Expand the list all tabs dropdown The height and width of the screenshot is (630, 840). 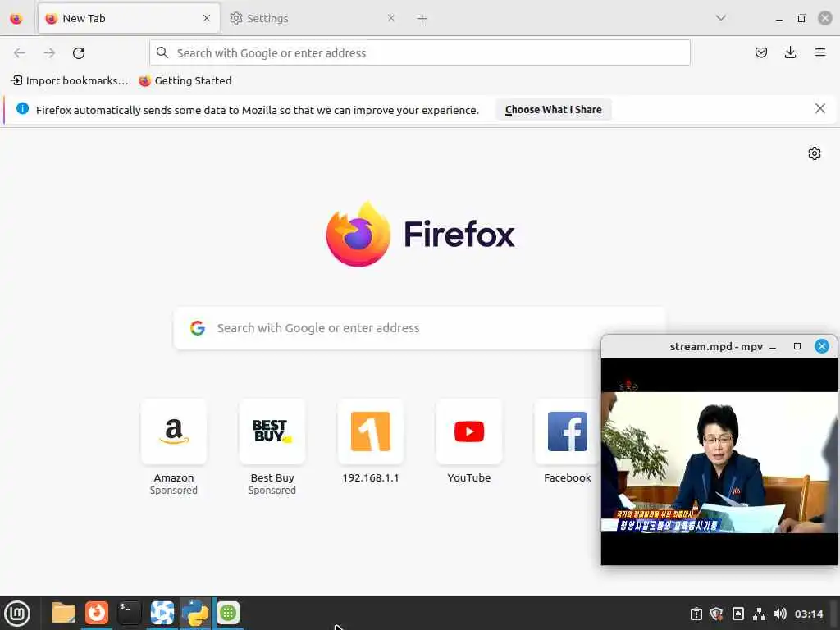point(721,18)
